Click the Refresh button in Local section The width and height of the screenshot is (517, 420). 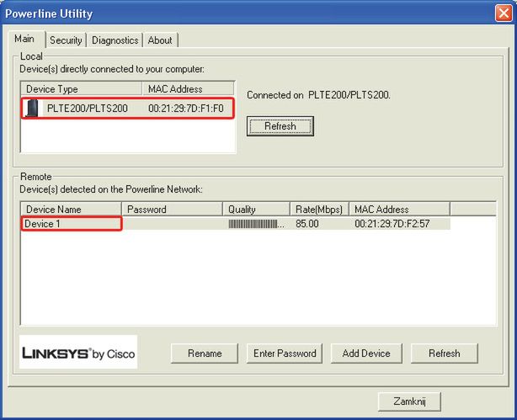(280, 126)
